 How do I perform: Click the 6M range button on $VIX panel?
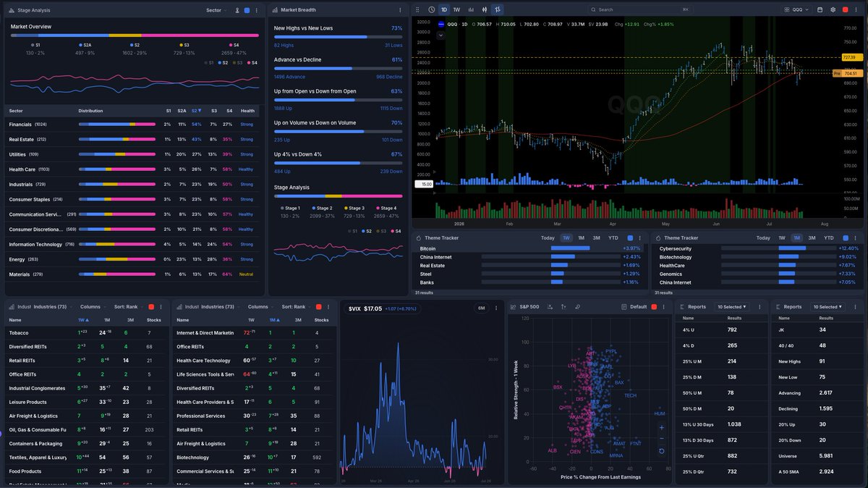pyautogui.click(x=481, y=308)
